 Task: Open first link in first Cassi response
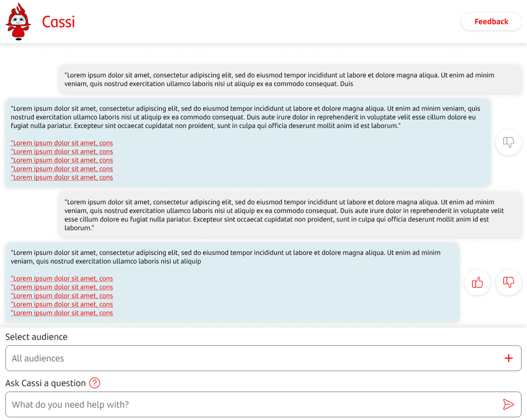point(62,143)
